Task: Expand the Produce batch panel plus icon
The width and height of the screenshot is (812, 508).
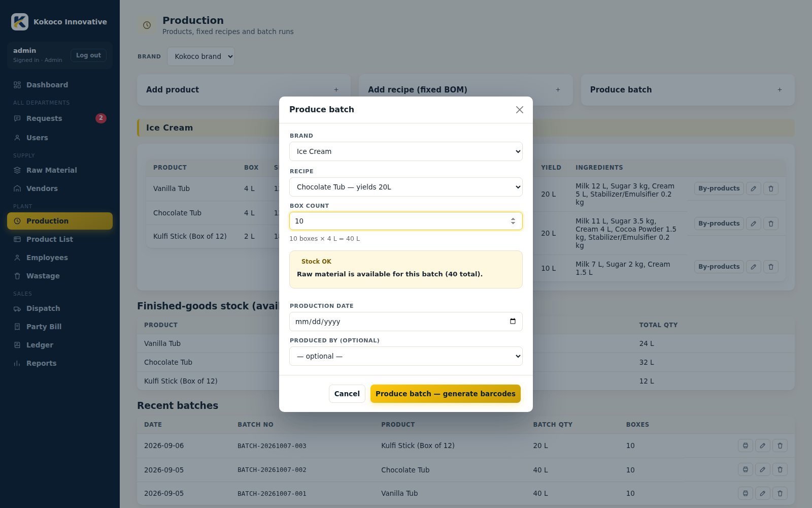Action: (780, 90)
